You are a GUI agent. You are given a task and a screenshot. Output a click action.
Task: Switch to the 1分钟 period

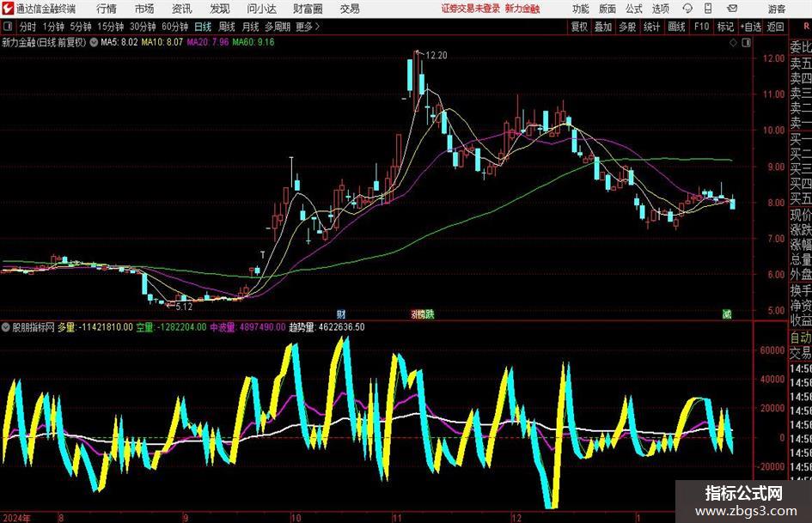coord(53,27)
